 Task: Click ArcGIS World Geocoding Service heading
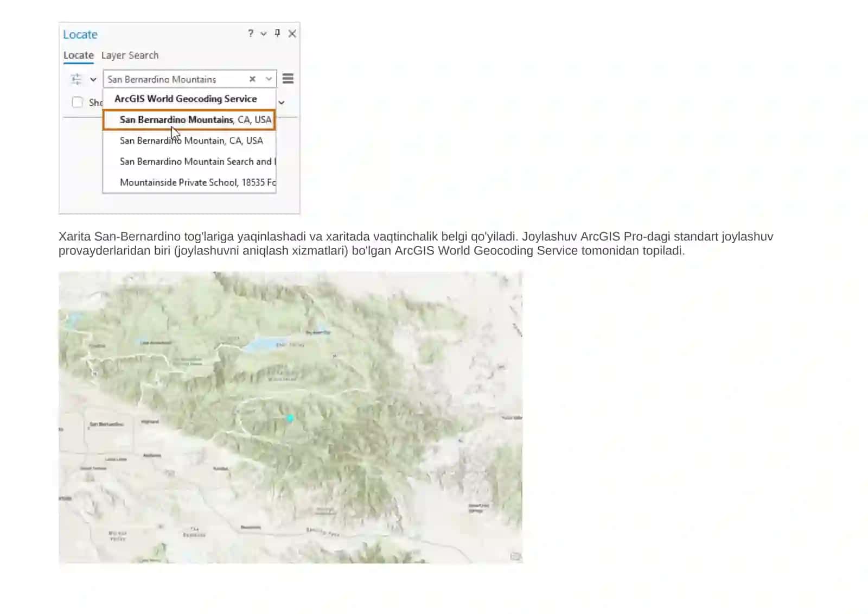pyautogui.click(x=186, y=99)
